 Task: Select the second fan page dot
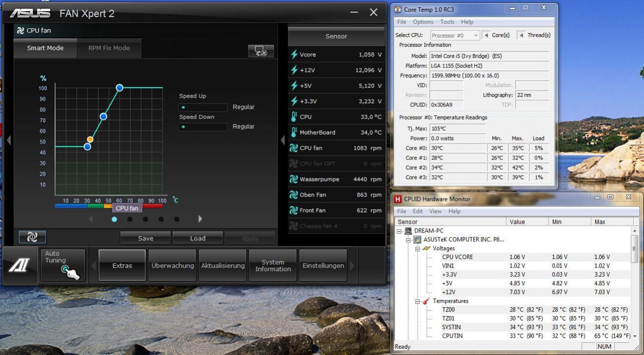[130, 219]
